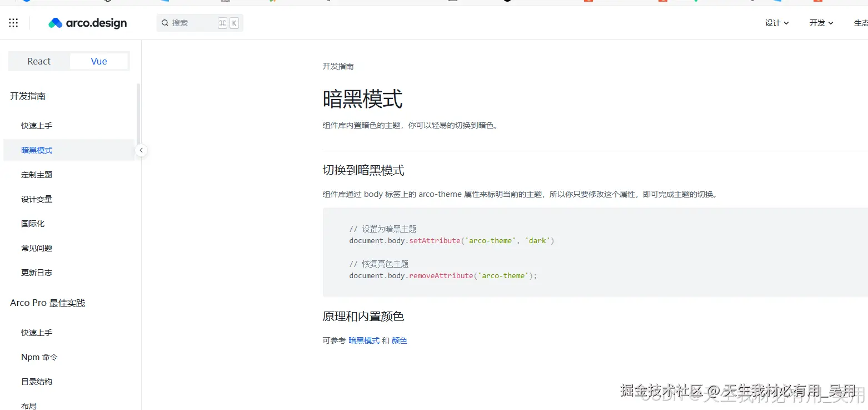Screen dimensions: 868x410
Task: Open the 定制主题 page
Action: (x=37, y=174)
